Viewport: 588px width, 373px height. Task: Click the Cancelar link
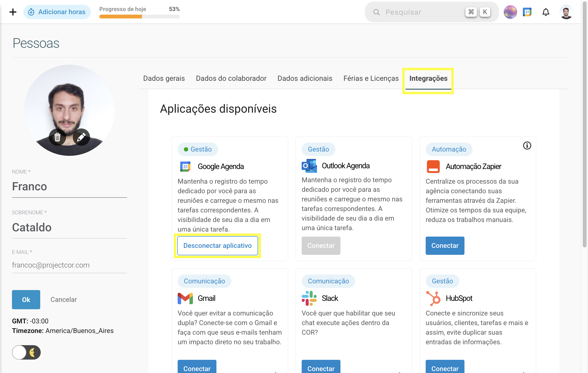(63, 299)
